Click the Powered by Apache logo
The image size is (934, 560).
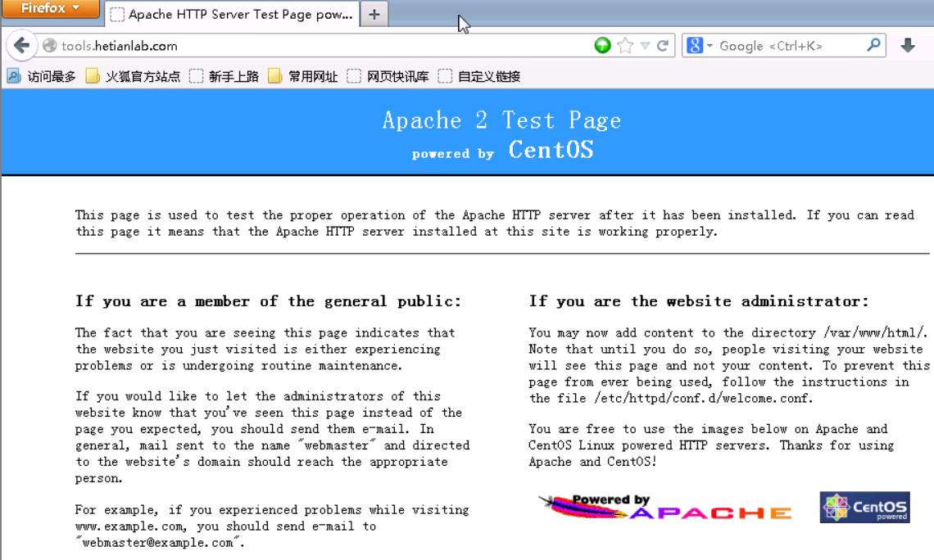tap(665, 507)
